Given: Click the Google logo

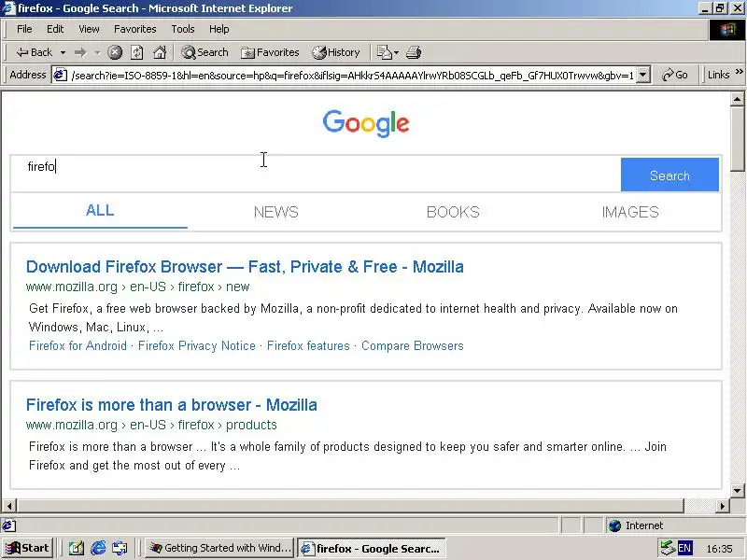Looking at the screenshot, I should (x=366, y=123).
